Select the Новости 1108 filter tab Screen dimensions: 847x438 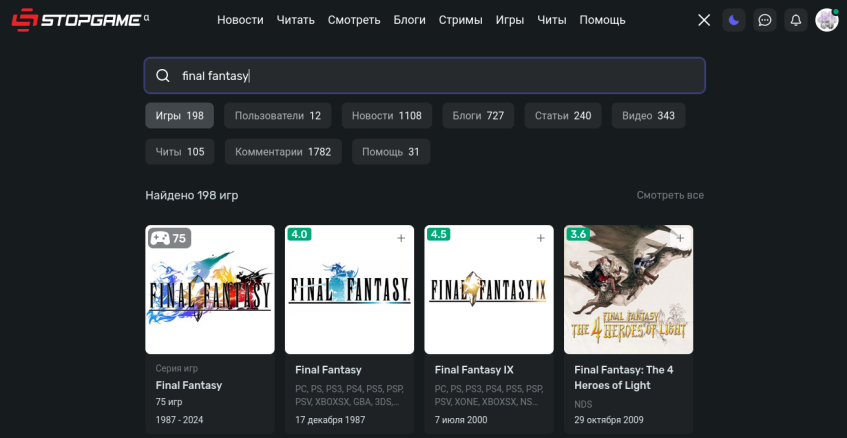pyautogui.click(x=387, y=116)
